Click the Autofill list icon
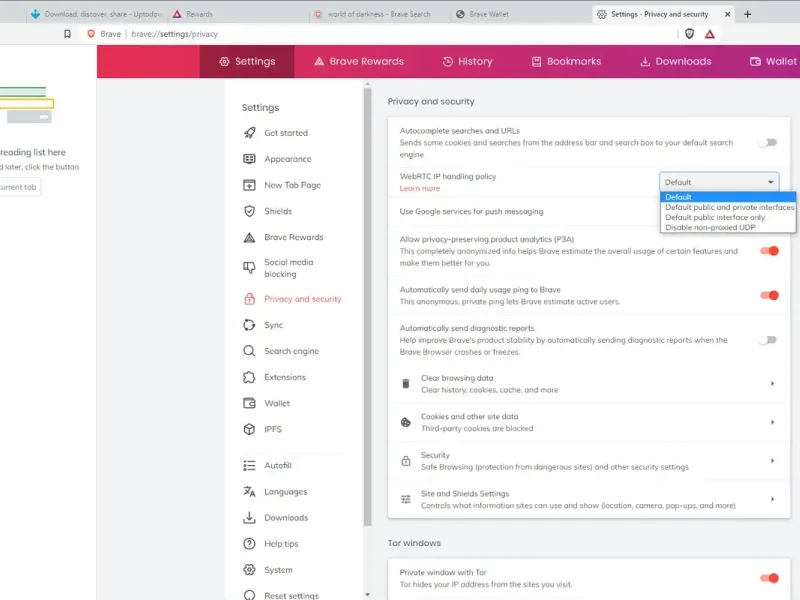Screen dimensions: 800x600 click(x=249, y=465)
